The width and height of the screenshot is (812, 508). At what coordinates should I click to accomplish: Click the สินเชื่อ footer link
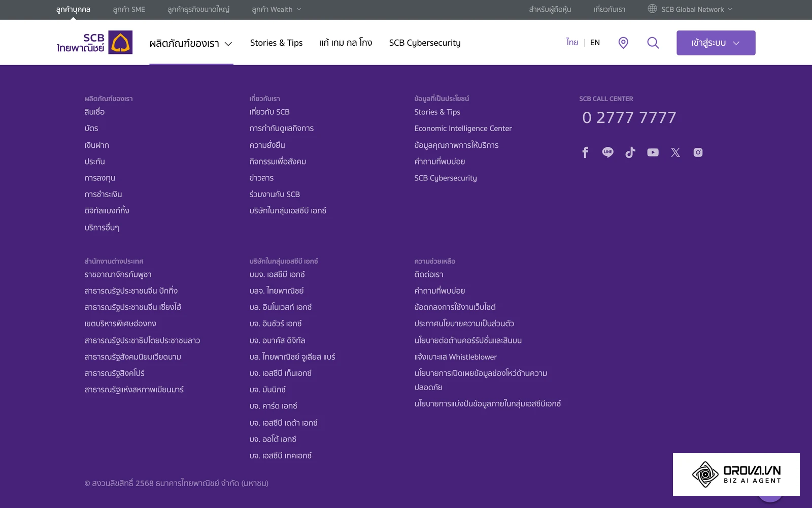(x=94, y=112)
